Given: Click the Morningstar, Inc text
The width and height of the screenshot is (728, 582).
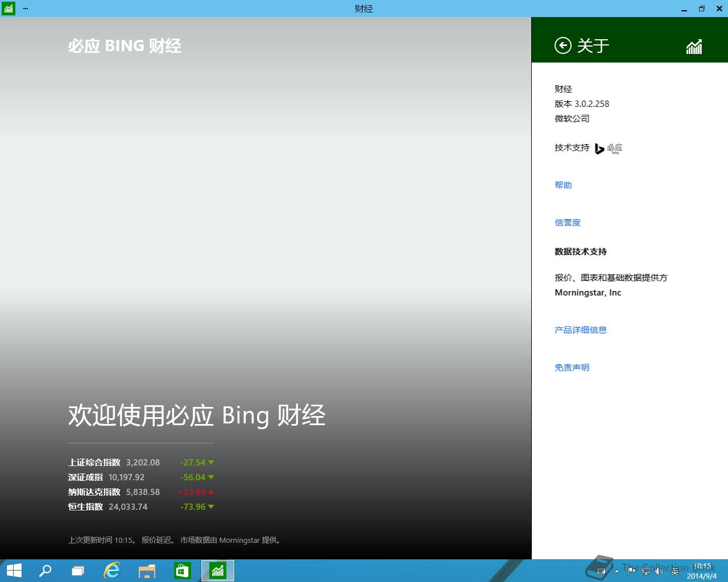Looking at the screenshot, I should pos(588,292).
